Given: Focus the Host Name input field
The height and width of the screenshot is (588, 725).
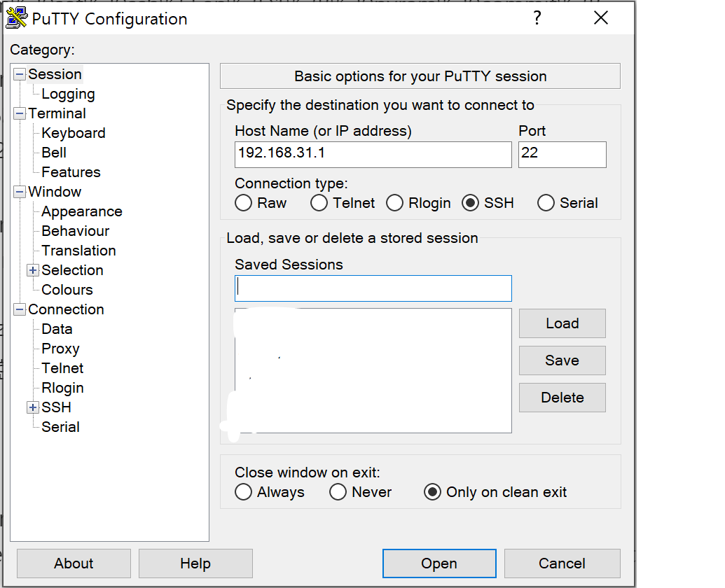Looking at the screenshot, I should click(373, 155).
